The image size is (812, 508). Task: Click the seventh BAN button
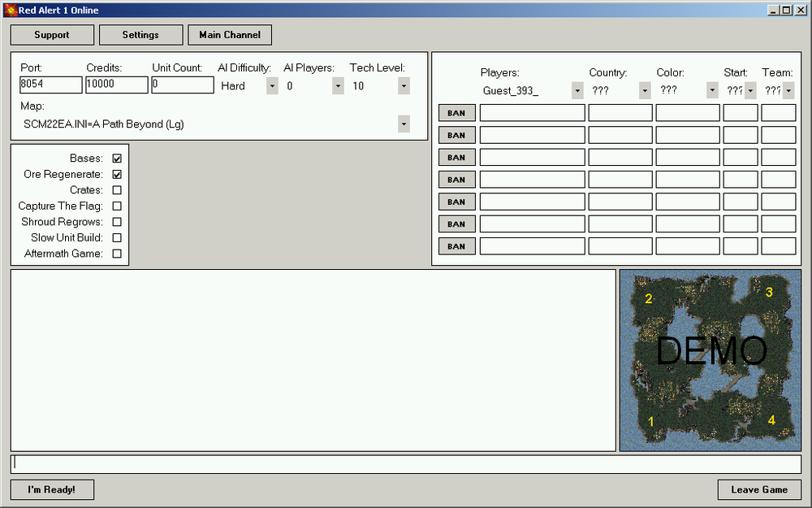(x=456, y=246)
